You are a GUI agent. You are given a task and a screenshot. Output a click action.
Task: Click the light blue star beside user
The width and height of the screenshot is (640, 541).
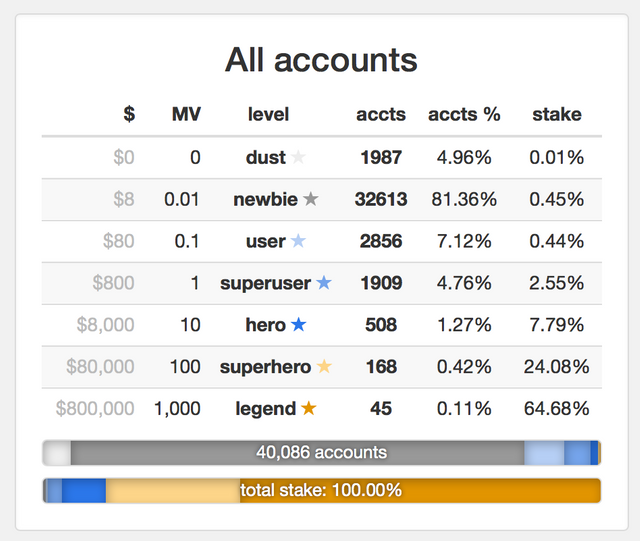(298, 241)
